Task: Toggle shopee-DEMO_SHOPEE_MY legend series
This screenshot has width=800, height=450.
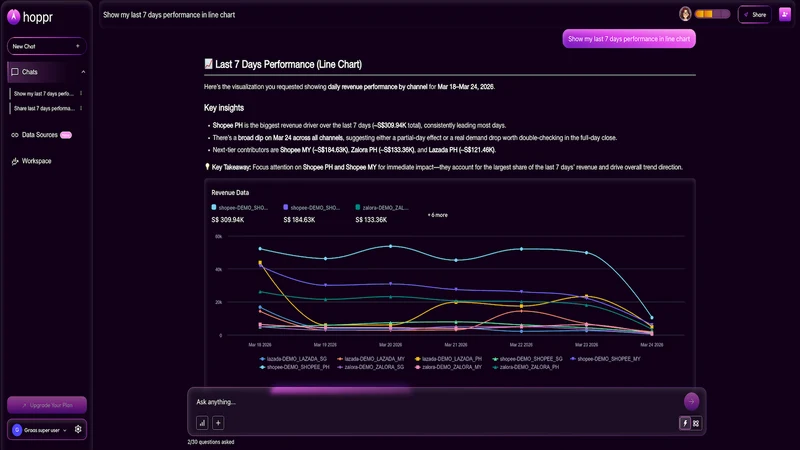Action: point(605,359)
